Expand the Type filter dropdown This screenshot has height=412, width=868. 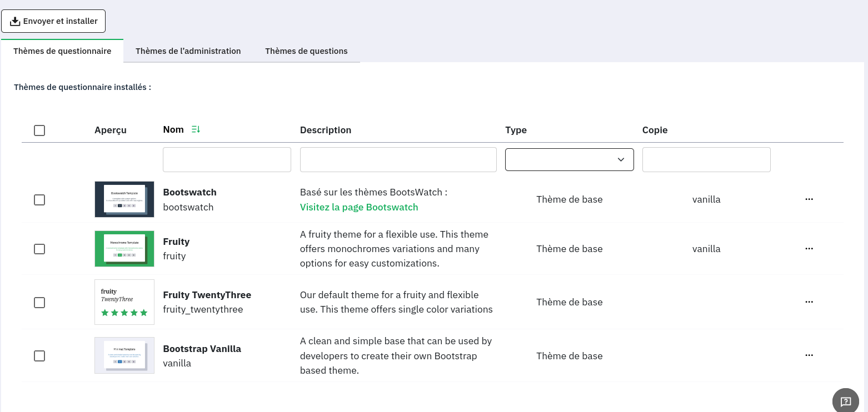coord(569,160)
